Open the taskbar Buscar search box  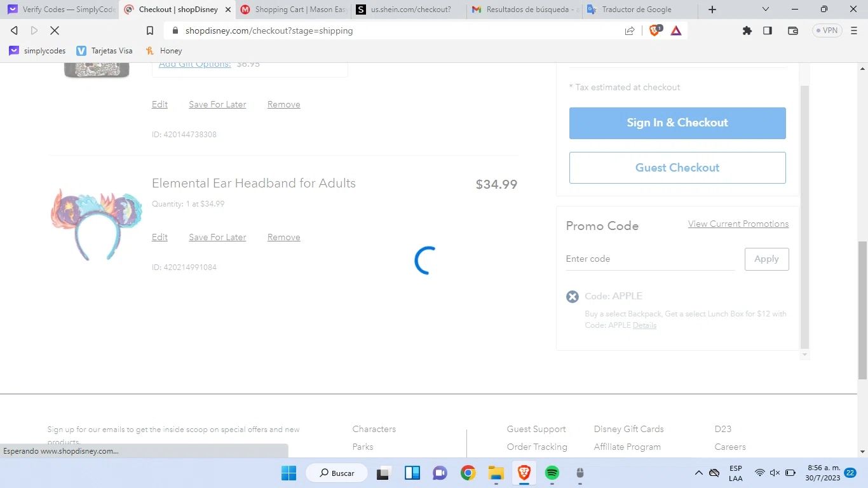[337, 473]
